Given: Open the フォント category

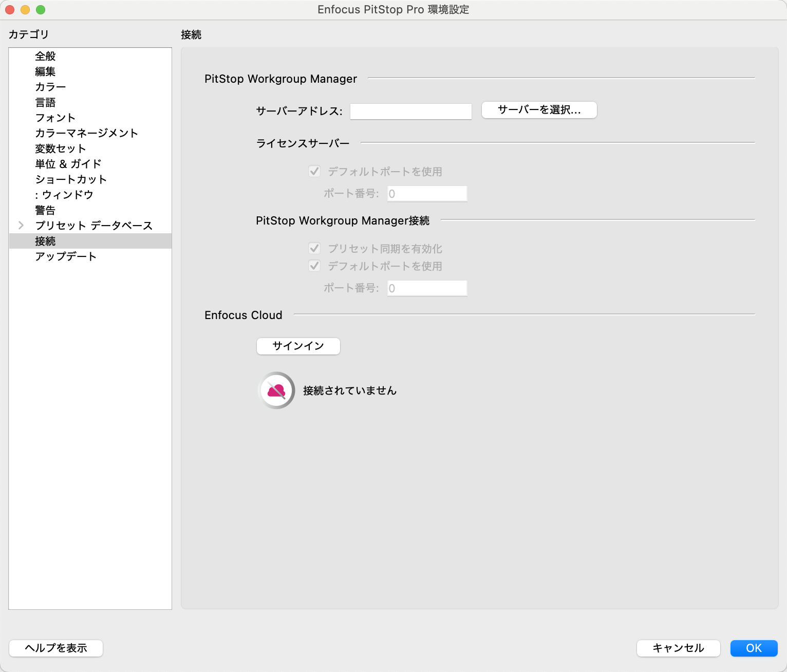Looking at the screenshot, I should coord(90,118).
